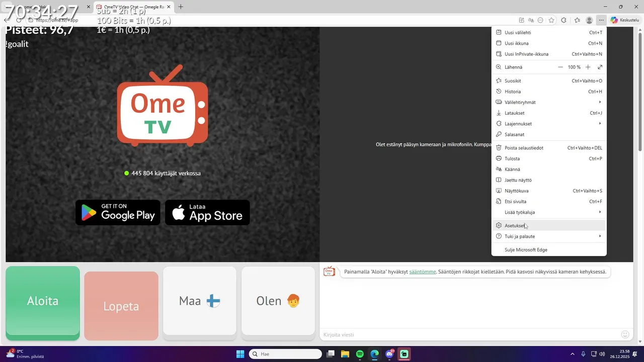The height and width of the screenshot is (362, 644).
Task: Choose Sulje Microsoft Edge
Action: pos(549,250)
